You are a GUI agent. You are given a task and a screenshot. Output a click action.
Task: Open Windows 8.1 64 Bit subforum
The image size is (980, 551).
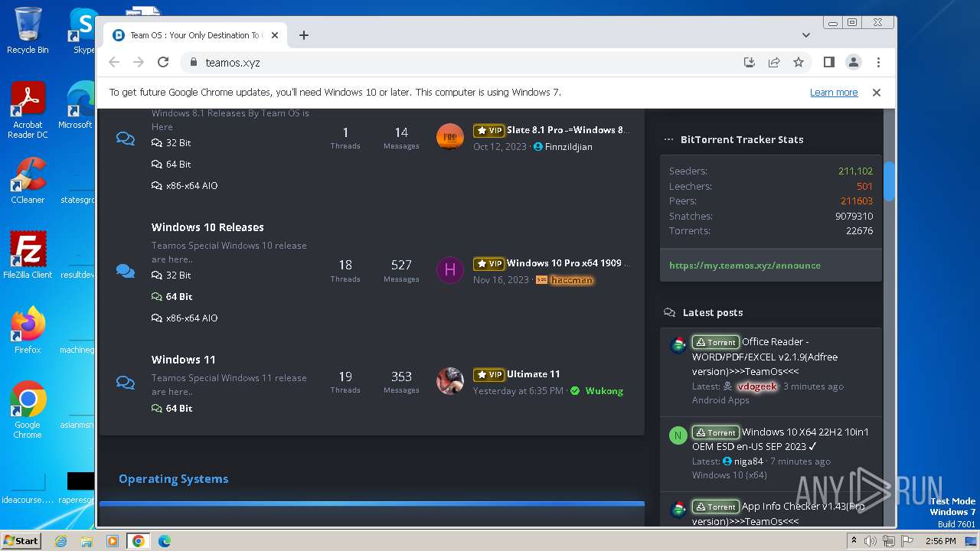click(171, 165)
